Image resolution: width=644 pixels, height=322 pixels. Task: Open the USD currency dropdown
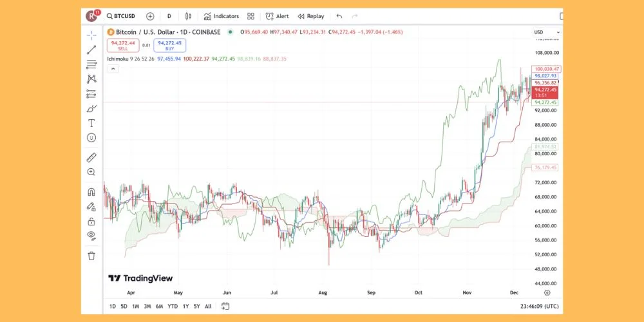[539, 32]
